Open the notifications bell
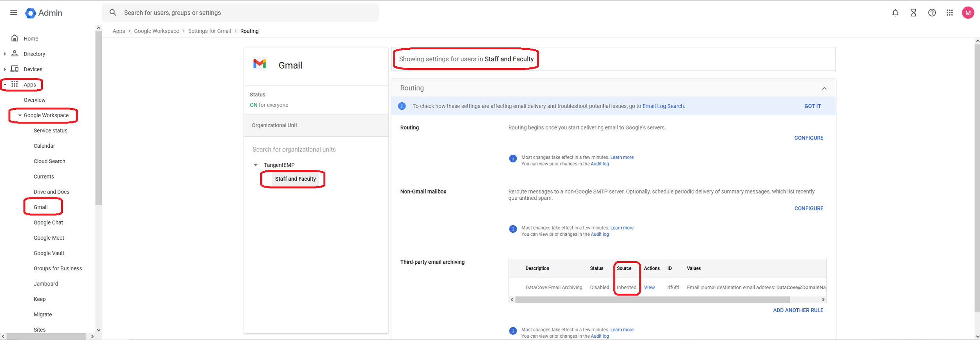The height and width of the screenshot is (340, 980). 895,13
